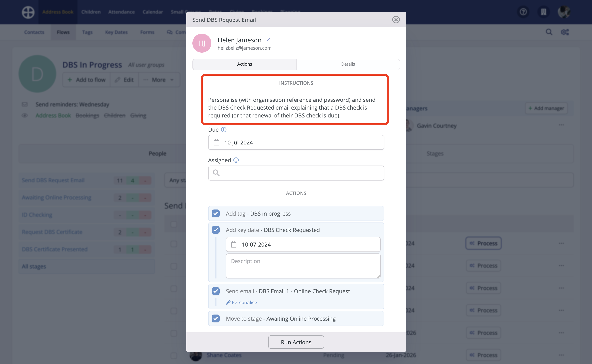Screen dimensions: 592x364
Task: Open the module settings cog icon
Action: (565, 32)
